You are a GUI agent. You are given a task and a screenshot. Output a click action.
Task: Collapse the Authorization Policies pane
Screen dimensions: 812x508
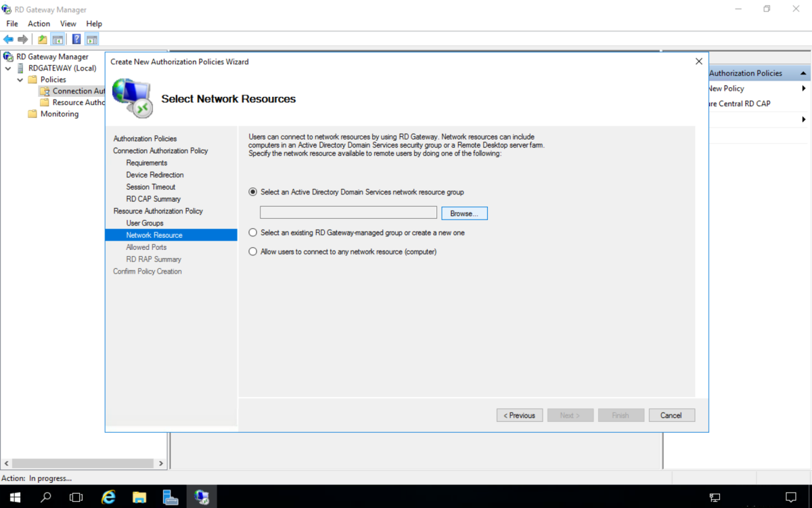point(804,72)
